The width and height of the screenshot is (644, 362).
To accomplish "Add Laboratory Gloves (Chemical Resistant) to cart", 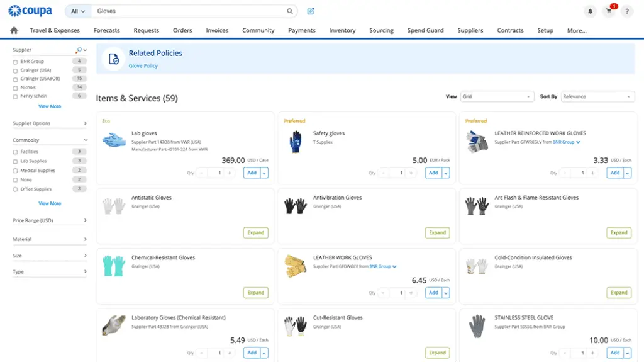I will click(252, 353).
